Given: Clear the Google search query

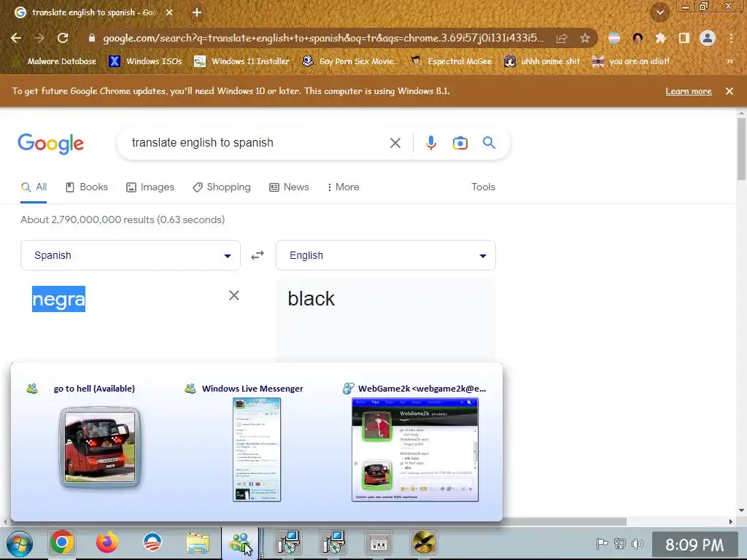Looking at the screenshot, I should click(x=395, y=143).
